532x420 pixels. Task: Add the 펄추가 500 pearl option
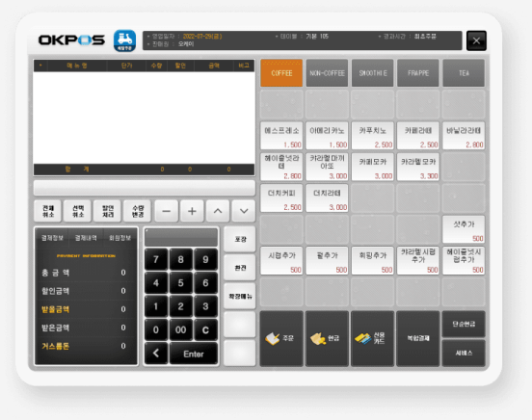coord(327,260)
